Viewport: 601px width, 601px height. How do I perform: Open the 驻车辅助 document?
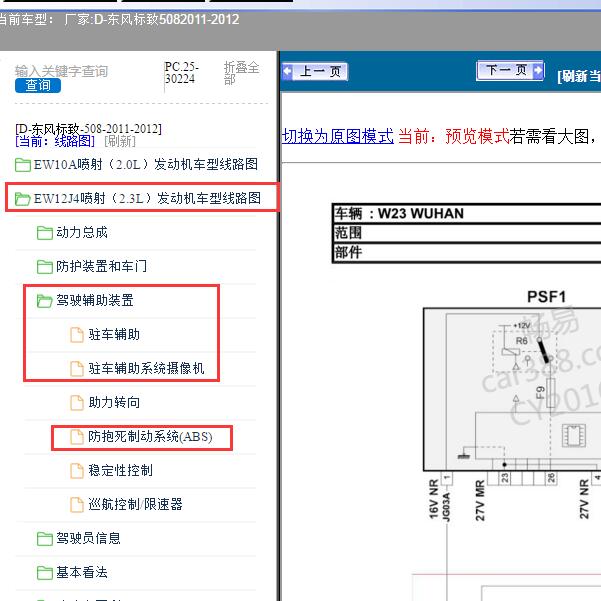(114, 334)
